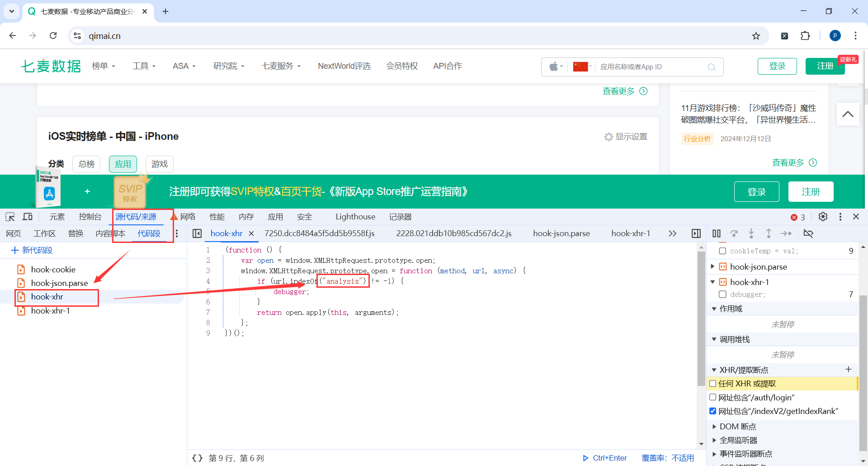Create a new snippet with 新代码段
The height and width of the screenshot is (466, 868).
[x=32, y=250]
